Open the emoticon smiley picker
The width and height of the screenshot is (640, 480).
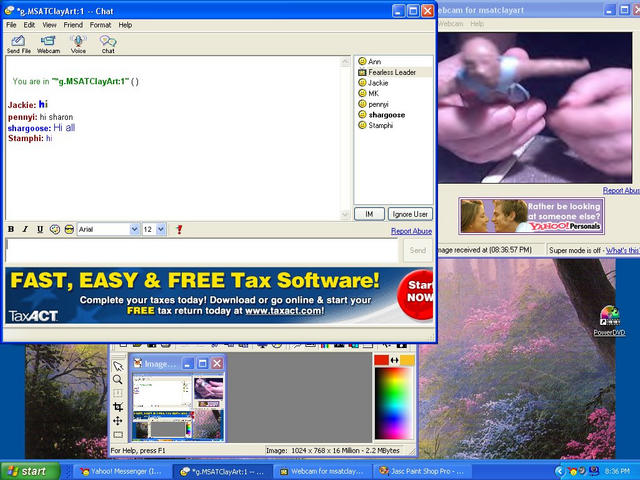pyautogui.click(x=55, y=229)
